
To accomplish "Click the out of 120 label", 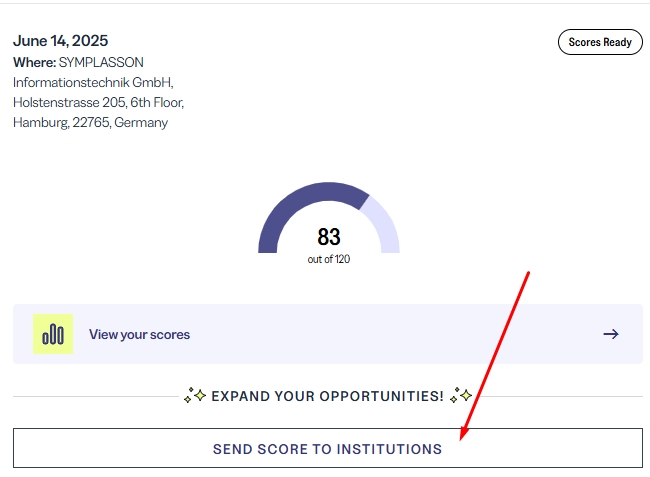I will click(x=329, y=259).
